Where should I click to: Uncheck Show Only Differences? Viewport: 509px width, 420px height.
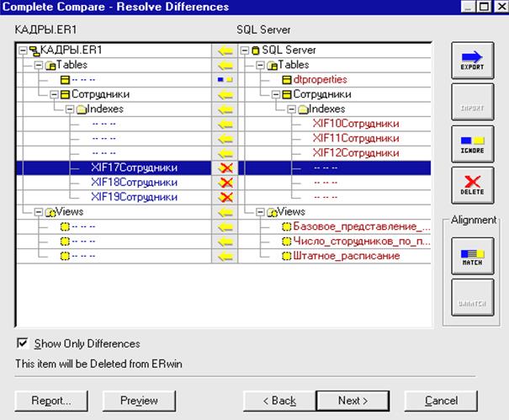pos(22,343)
